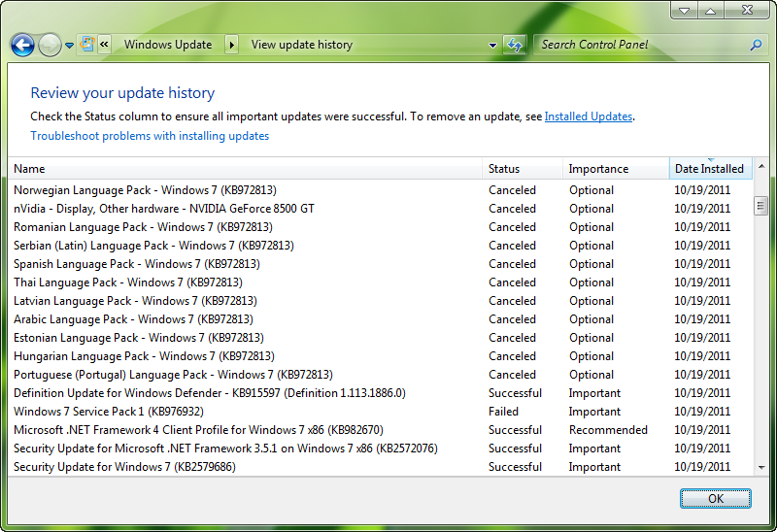Select Microsoft .NET Framework 4 Client Profile row

[381, 430]
